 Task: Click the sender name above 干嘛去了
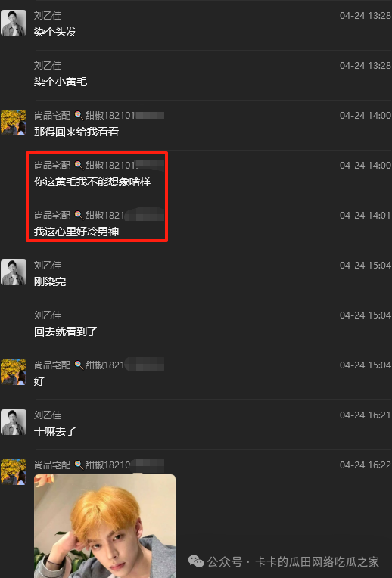coord(48,415)
